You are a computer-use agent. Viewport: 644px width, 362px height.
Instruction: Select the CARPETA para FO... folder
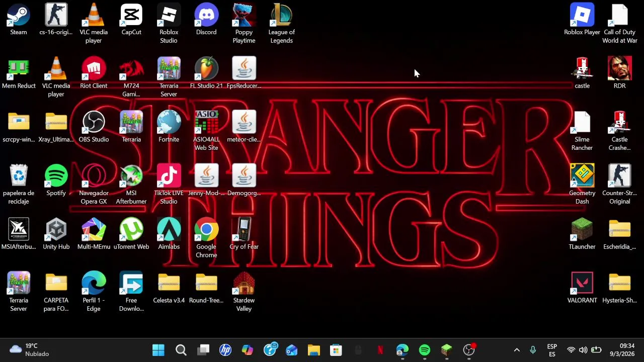56,292
